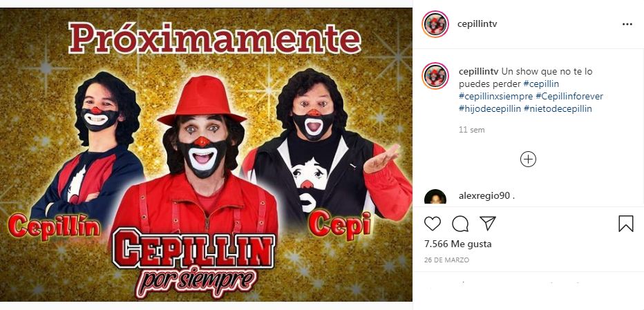Open alexregio90 username link
Image resolution: width=644 pixels, height=310 pixels.
click(484, 196)
